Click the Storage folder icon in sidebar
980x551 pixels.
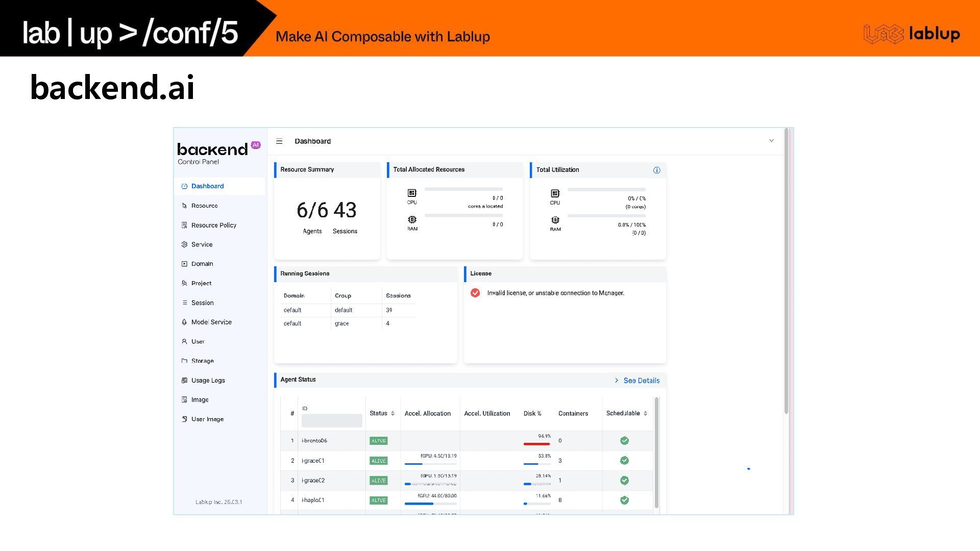[x=184, y=361]
